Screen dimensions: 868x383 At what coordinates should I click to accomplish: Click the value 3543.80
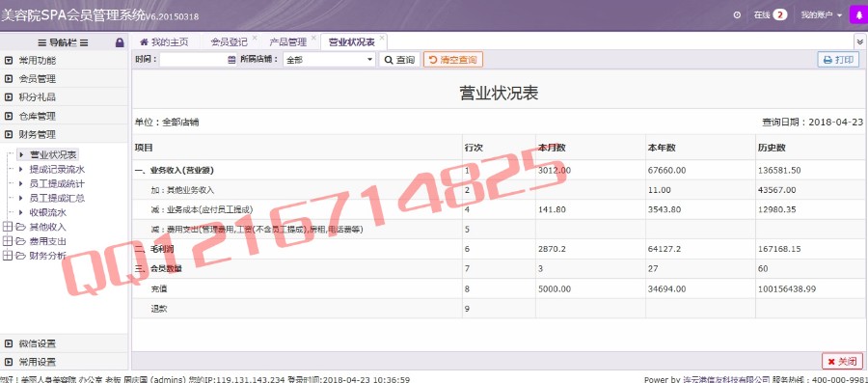coord(665,209)
